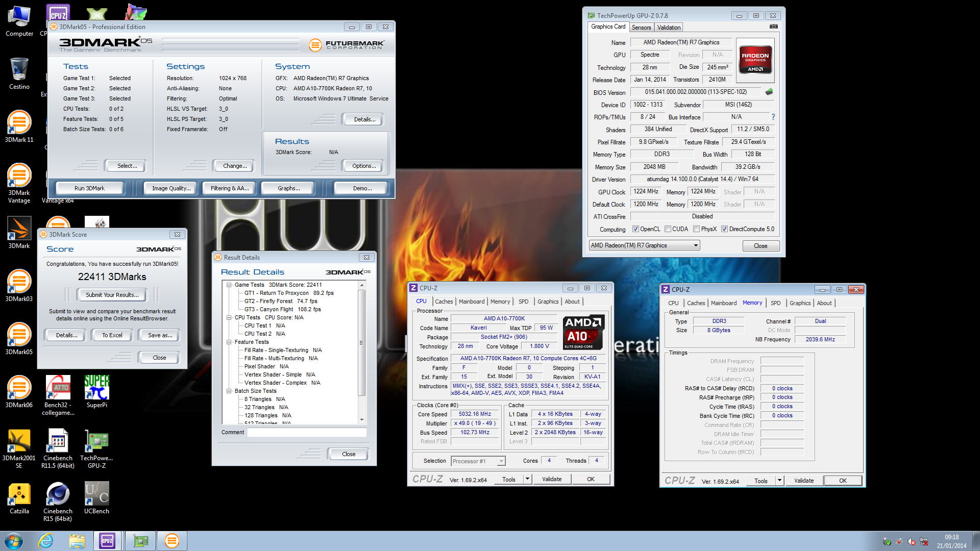Collapse Feature Tests tree node

pos(229,342)
